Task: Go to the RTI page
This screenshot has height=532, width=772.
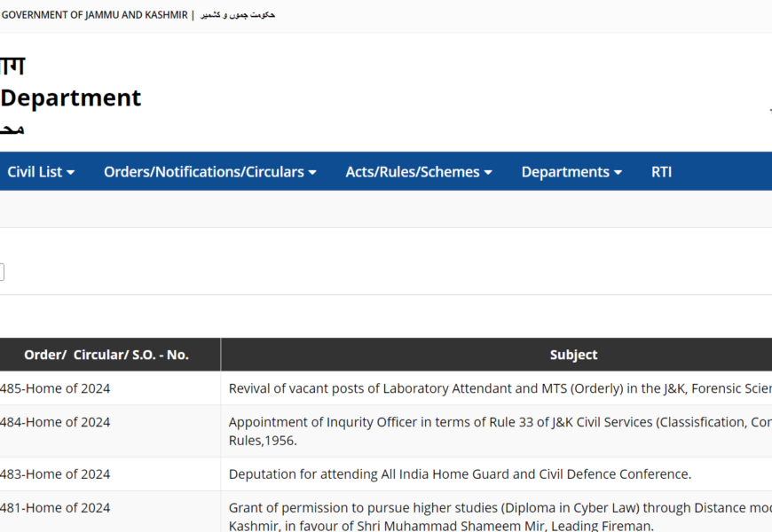Action: [661, 172]
